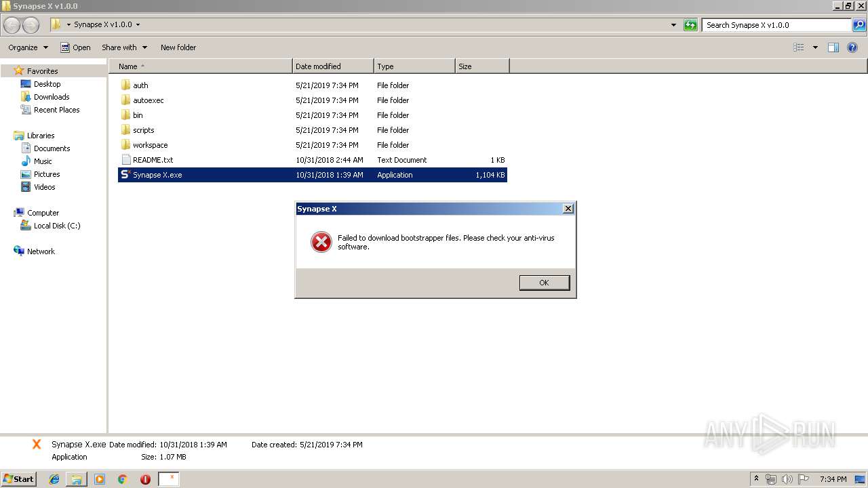Select Videos library
868x488 pixels.
coord(44,187)
